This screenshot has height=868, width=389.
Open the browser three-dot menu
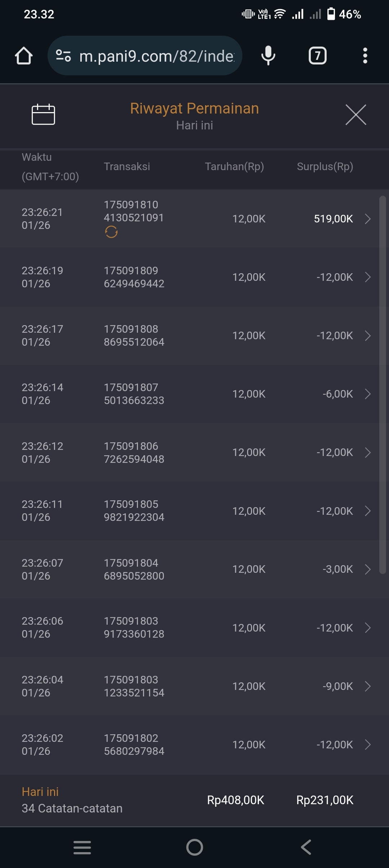coord(365,56)
